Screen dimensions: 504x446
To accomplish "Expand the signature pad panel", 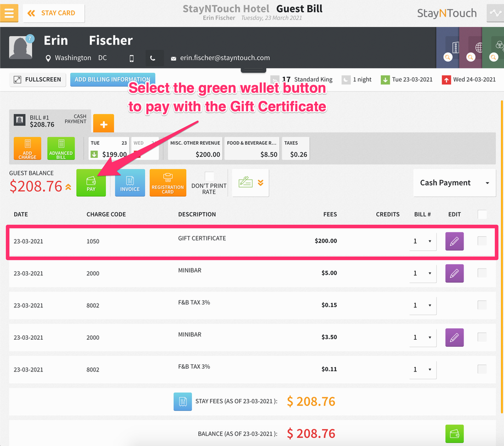I will click(x=251, y=182).
